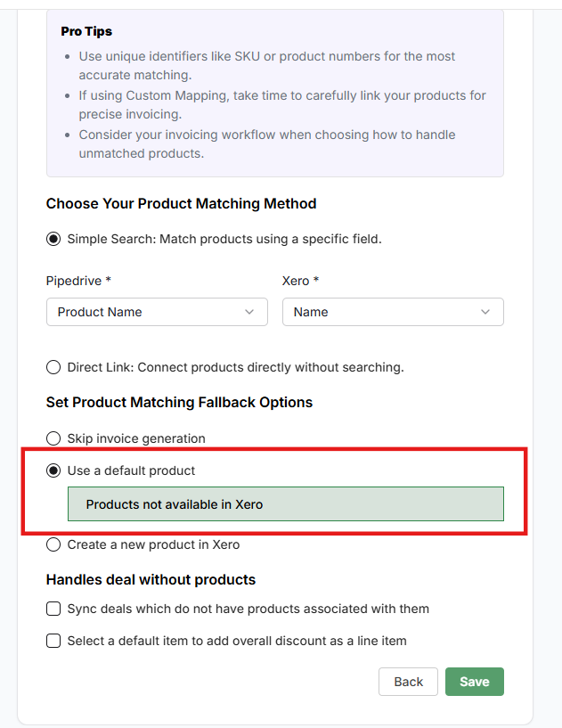Save the product matching settings
This screenshot has height=728, width=562.
474,682
